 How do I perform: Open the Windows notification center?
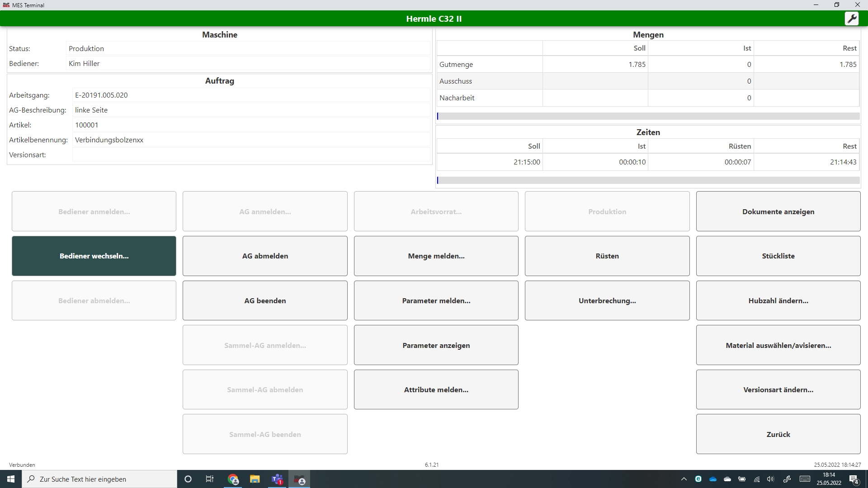854,479
